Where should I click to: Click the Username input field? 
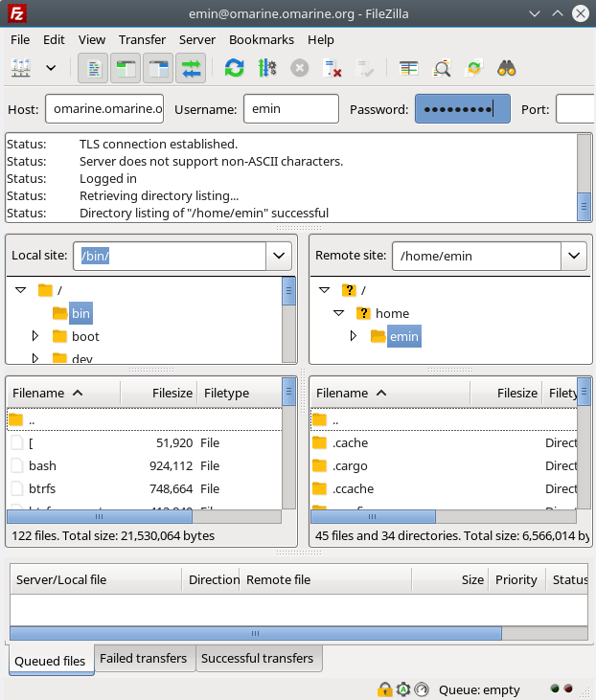tap(290, 109)
